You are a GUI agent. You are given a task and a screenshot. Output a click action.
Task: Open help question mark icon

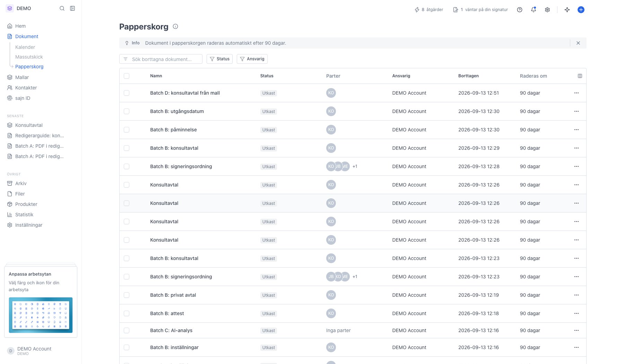pos(520,10)
